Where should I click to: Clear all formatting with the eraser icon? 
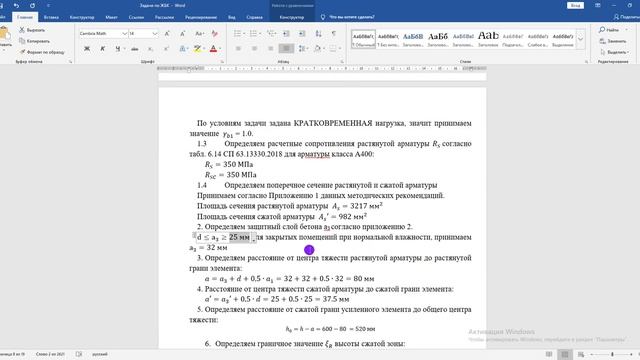[x=215, y=33]
